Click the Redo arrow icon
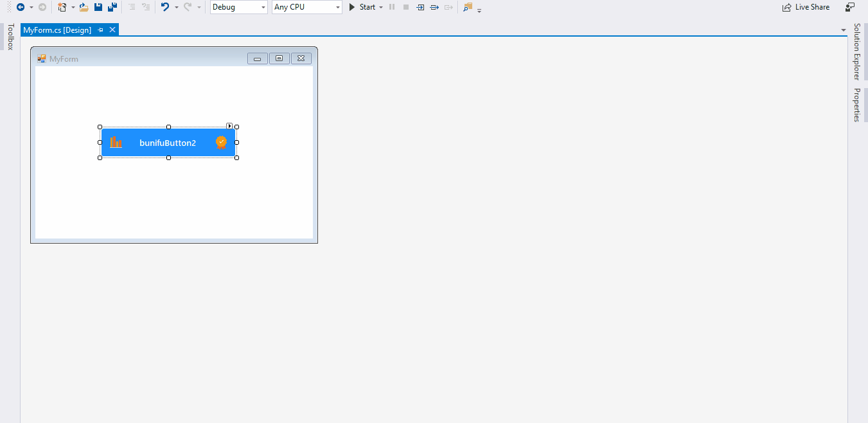The image size is (868, 423). (188, 7)
